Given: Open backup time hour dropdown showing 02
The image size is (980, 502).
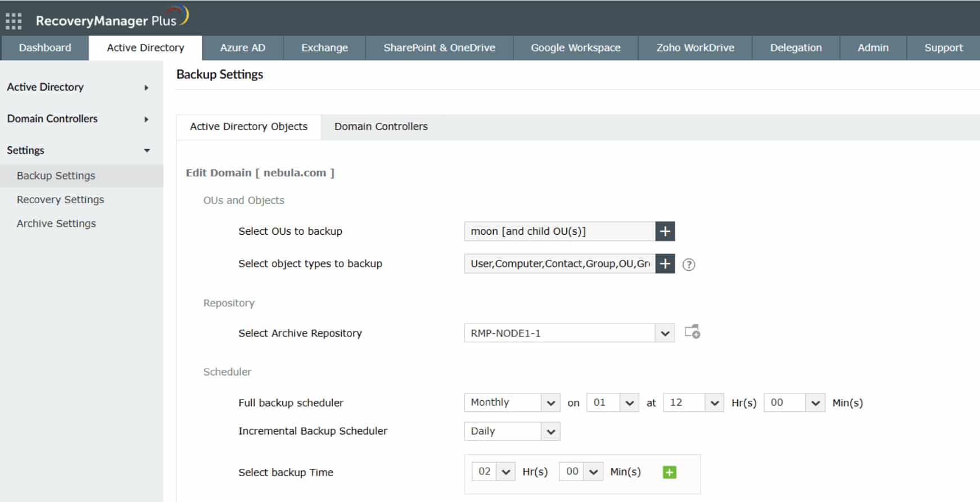Looking at the screenshot, I should coord(494,472).
